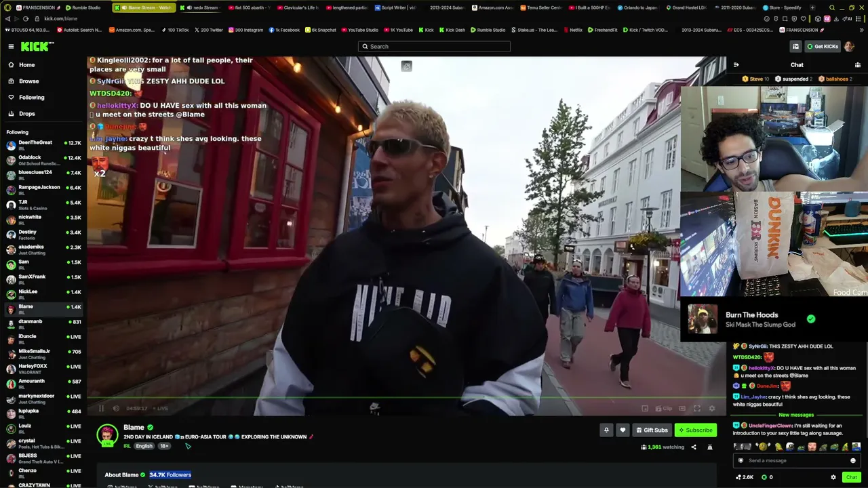Image resolution: width=868 pixels, height=488 pixels.
Task: Send message with the green Chat button
Action: click(x=852, y=477)
